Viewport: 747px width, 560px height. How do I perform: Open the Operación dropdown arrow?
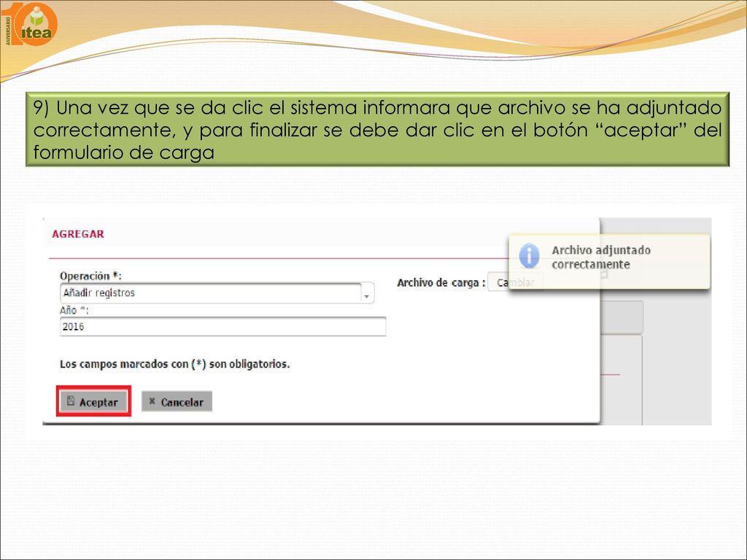367,293
